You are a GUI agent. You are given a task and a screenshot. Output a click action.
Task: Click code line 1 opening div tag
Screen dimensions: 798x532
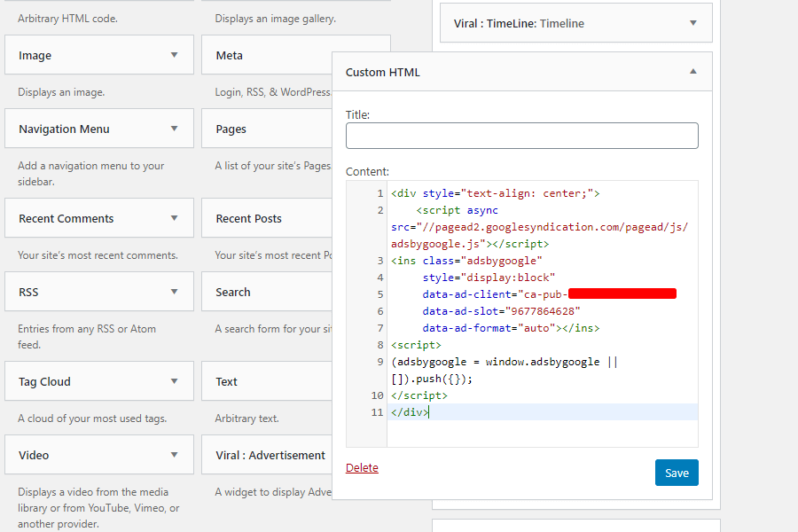pos(495,193)
